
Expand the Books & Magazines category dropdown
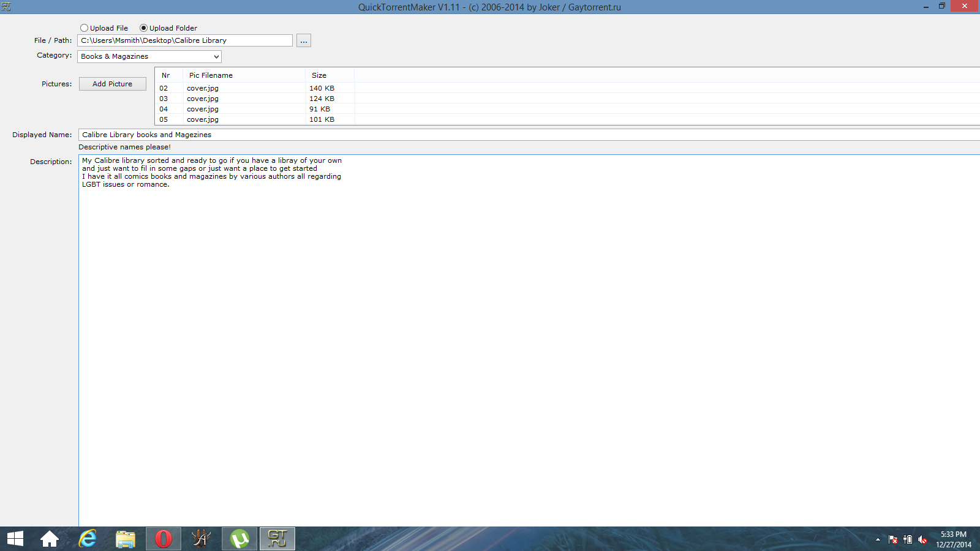pos(149,56)
